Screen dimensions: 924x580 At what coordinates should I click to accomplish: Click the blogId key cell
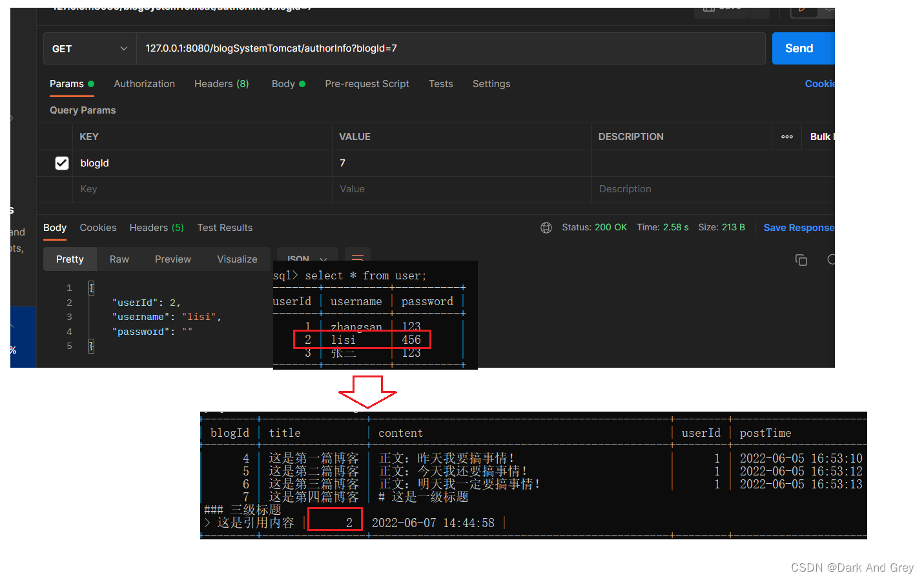203,163
